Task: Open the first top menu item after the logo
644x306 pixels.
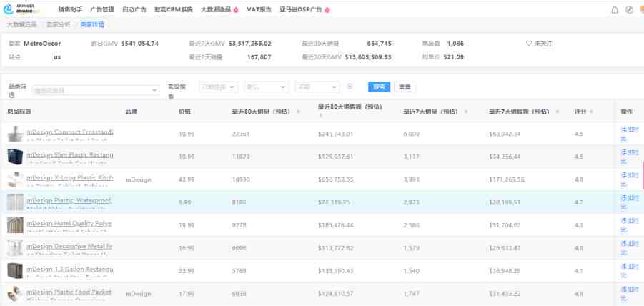Action: point(70,9)
